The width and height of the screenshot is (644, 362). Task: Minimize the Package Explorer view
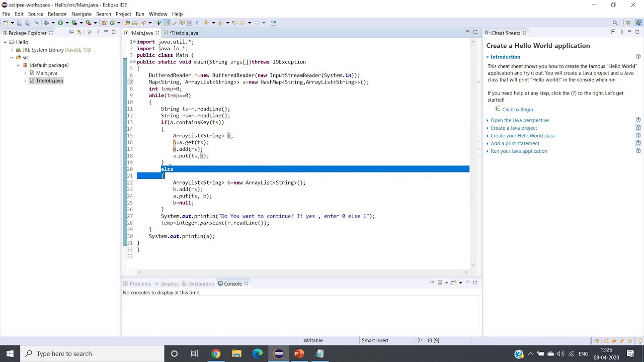coord(106,32)
